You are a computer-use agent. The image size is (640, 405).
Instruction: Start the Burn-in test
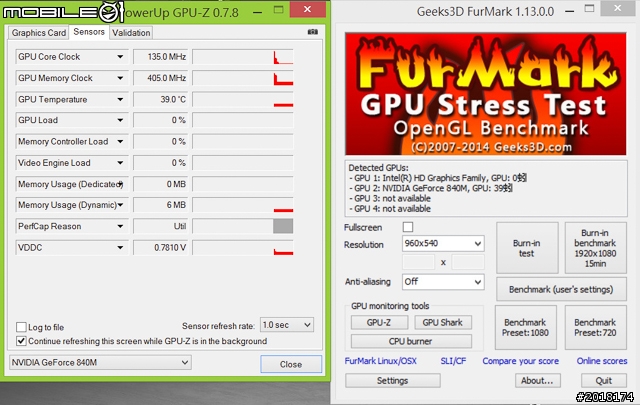point(527,248)
